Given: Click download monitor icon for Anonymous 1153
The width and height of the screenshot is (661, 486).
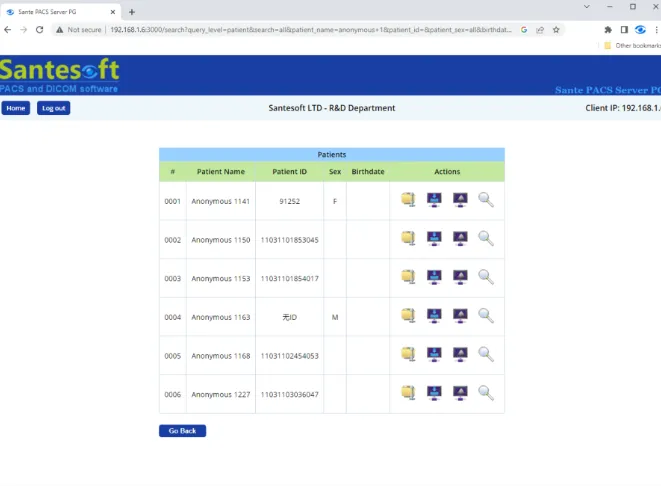Looking at the screenshot, I should (434, 277).
